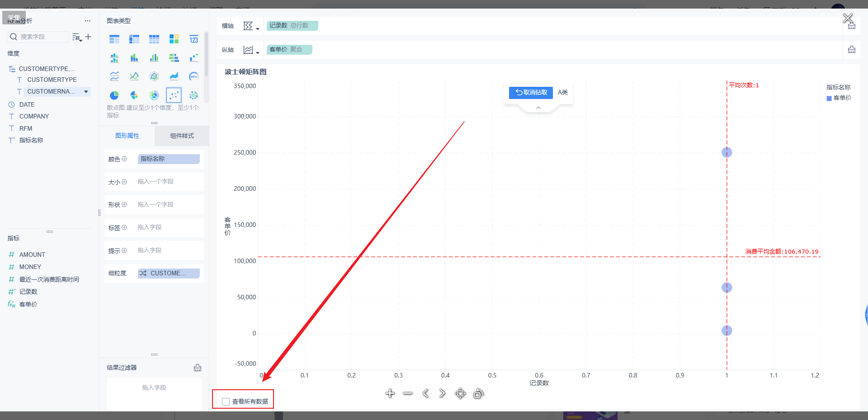This screenshot has height=420, width=868.
Task: Open the 提示 settings gear
Action: tap(125, 250)
